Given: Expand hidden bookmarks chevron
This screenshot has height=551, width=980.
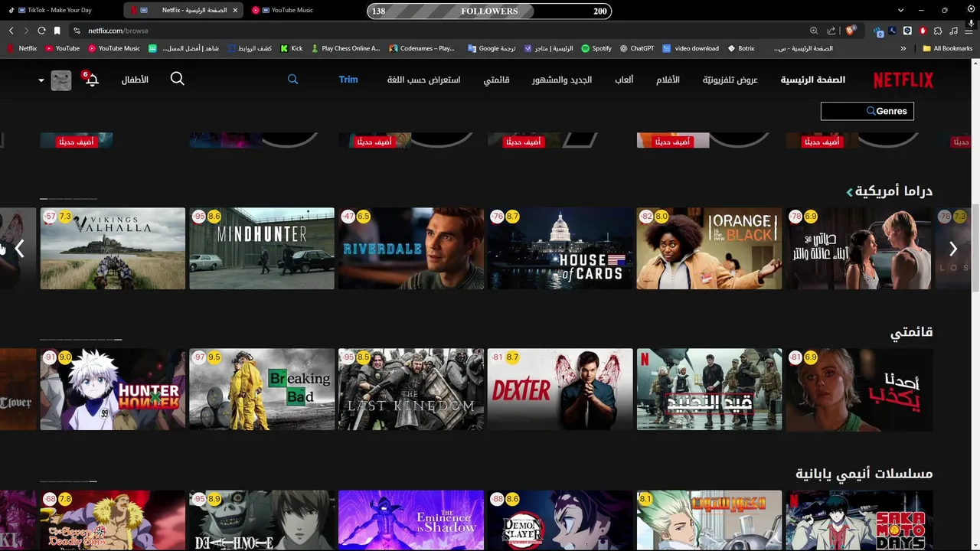Looking at the screenshot, I should [x=903, y=48].
